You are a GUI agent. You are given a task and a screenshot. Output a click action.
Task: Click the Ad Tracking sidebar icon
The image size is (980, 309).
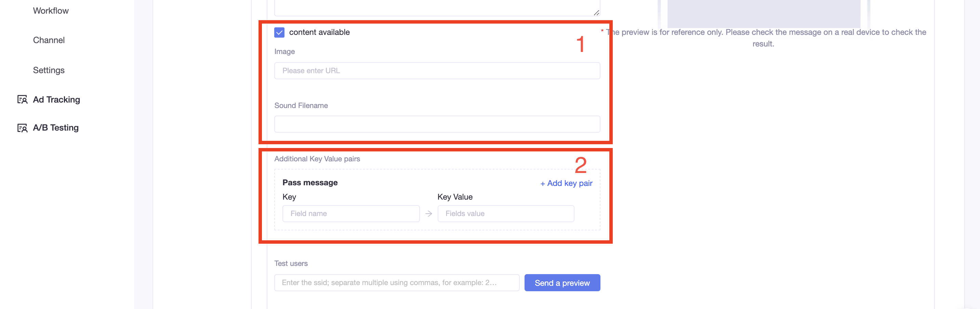(x=23, y=99)
